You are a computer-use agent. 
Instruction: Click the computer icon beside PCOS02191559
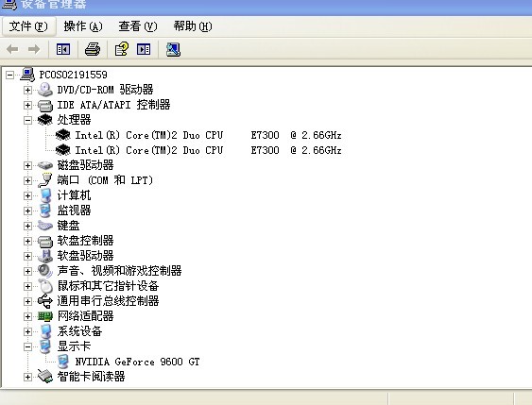[27, 75]
